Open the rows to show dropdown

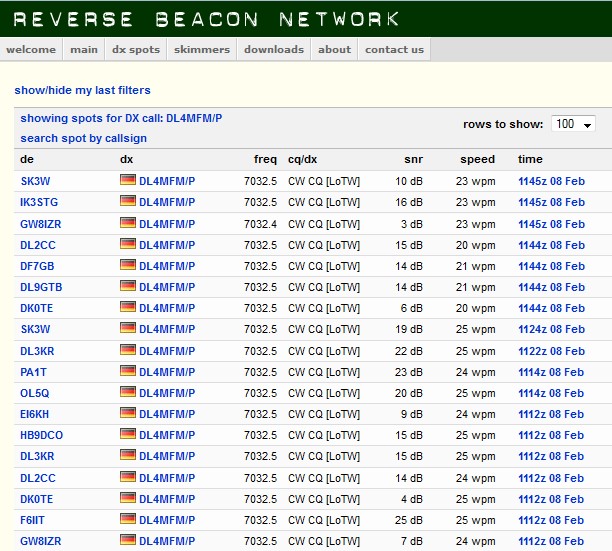point(573,124)
